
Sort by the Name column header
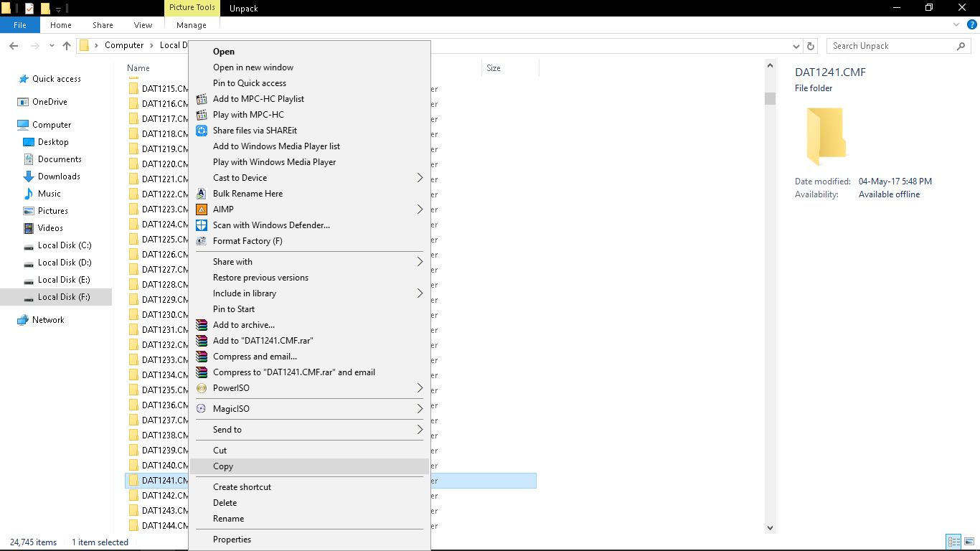click(x=138, y=68)
